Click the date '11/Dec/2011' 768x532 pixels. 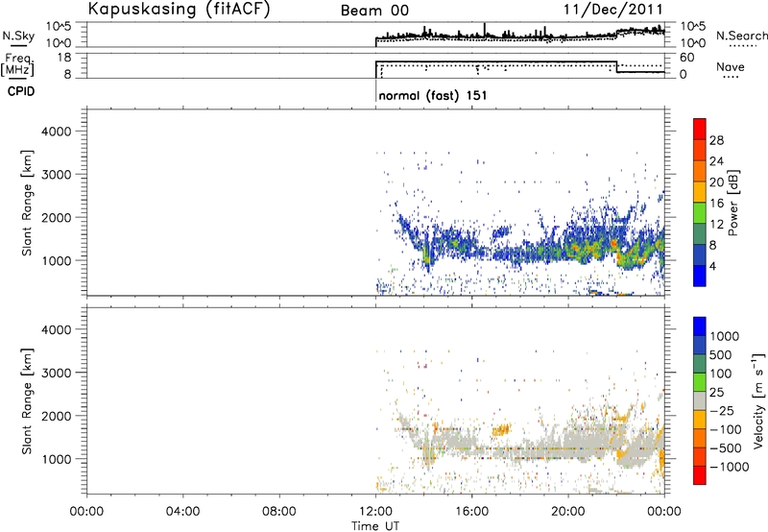[x=613, y=10]
